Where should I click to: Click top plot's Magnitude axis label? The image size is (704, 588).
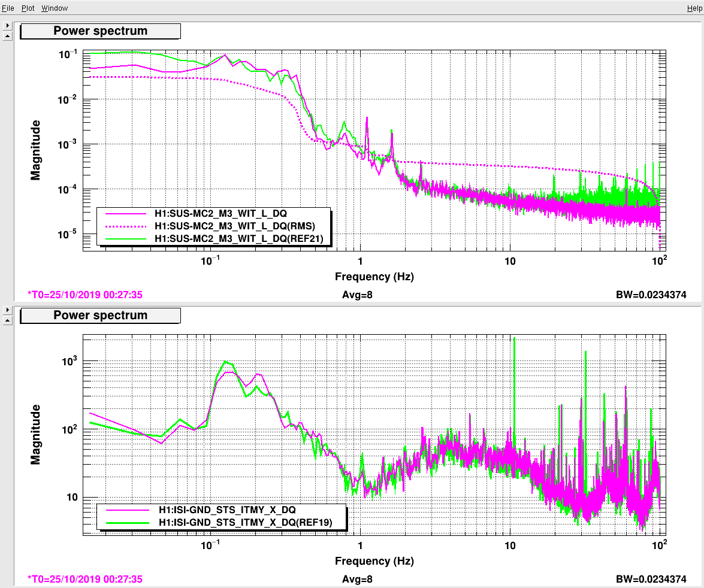click(35, 150)
